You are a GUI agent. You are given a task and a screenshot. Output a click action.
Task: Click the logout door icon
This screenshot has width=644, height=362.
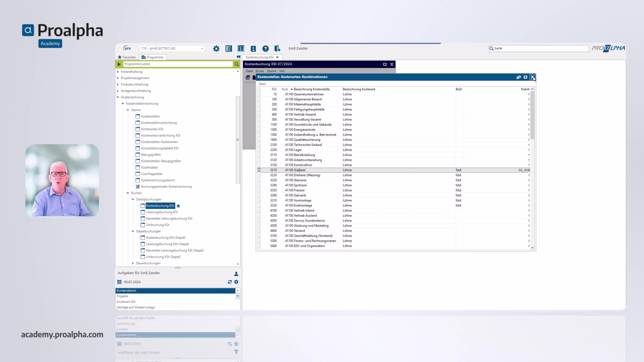coord(277,48)
